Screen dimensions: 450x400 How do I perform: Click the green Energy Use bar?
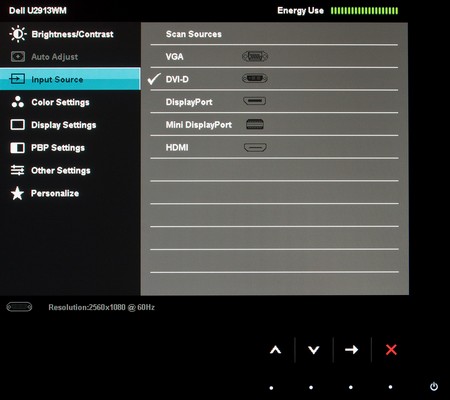(364, 11)
